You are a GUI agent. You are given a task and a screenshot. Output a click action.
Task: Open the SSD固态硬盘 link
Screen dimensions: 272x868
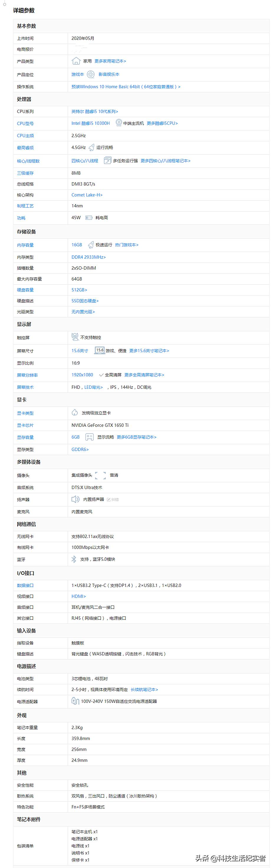click(85, 301)
